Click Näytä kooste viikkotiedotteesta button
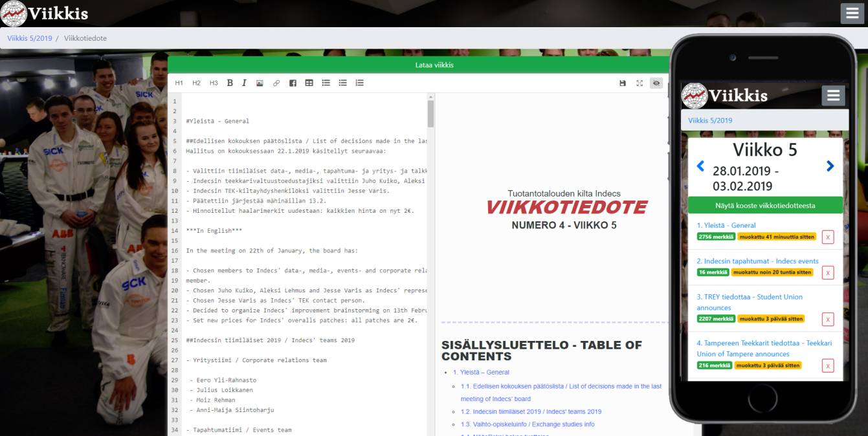The height and width of the screenshot is (436, 868). (x=765, y=205)
